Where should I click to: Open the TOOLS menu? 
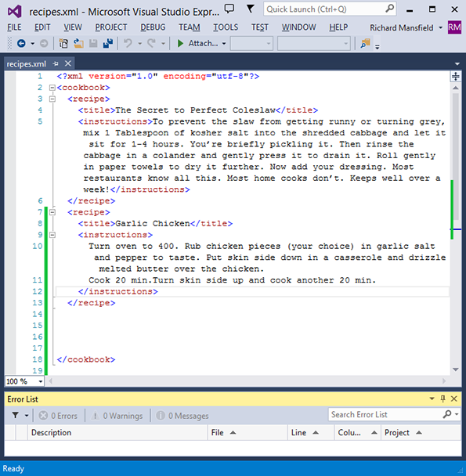pos(226,27)
